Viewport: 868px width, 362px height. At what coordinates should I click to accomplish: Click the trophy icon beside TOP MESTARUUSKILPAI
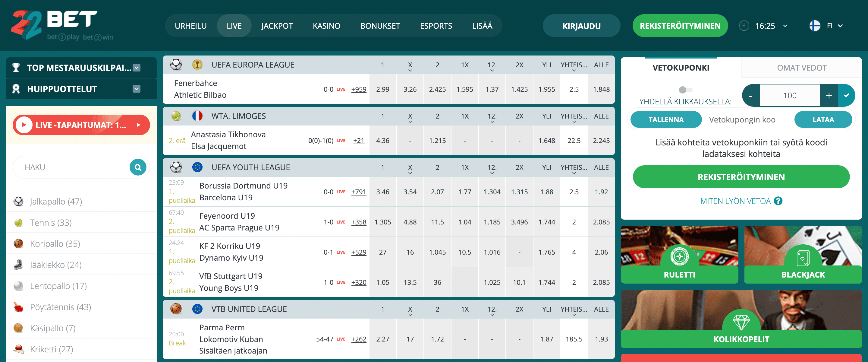[16, 68]
